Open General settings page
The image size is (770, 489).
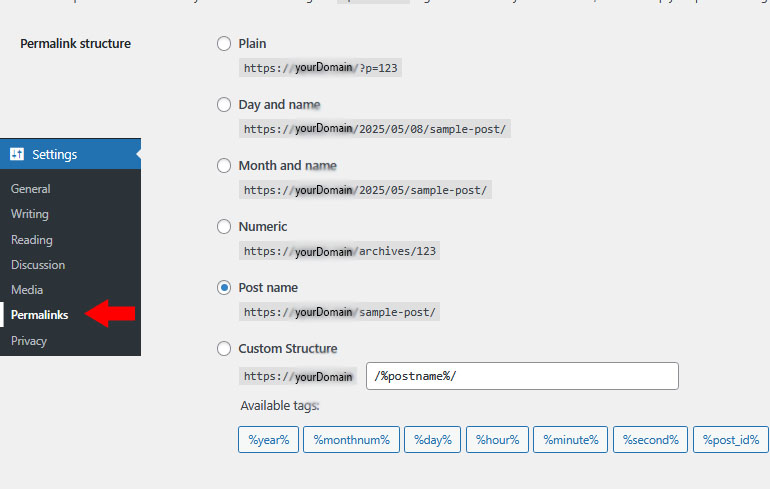[x=30, y=189]
